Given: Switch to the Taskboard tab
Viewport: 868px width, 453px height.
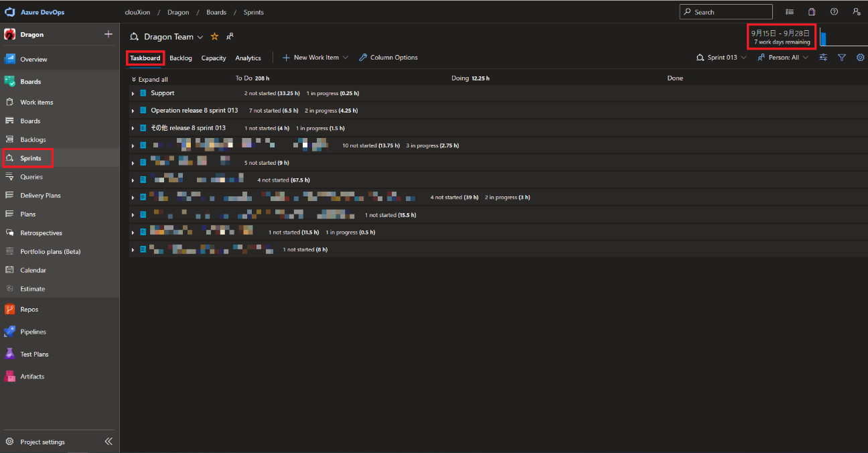Looking at the screenshot, I should pyautogui.click(x=145, y=58).
